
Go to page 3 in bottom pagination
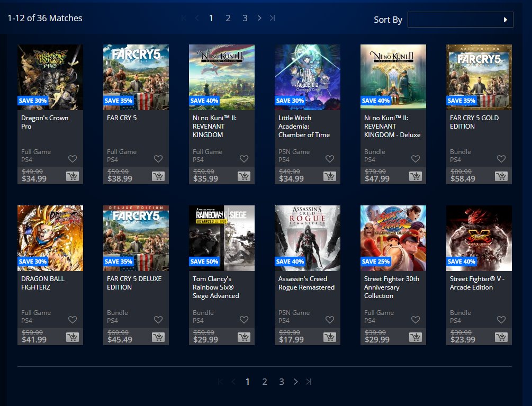282,382
